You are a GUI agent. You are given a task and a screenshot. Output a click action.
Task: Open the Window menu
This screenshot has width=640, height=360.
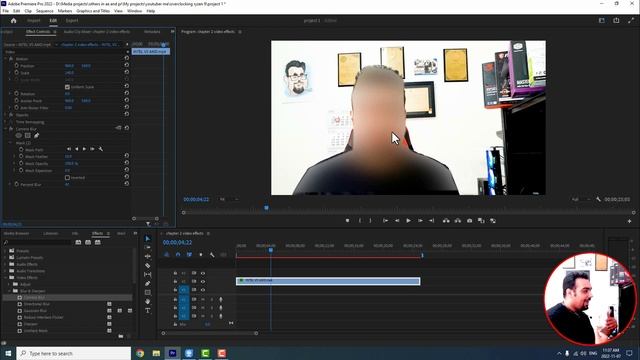pos(134,11)
